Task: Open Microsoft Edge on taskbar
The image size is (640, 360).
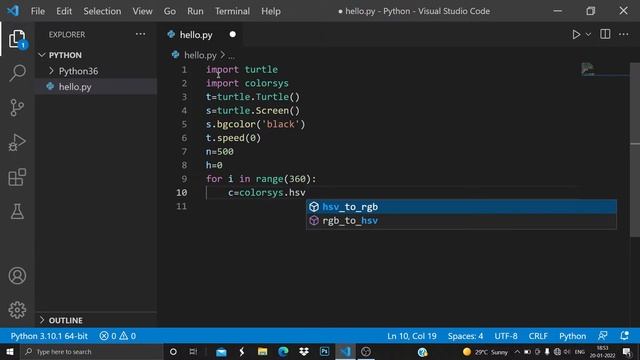Action: pos(283,352)
